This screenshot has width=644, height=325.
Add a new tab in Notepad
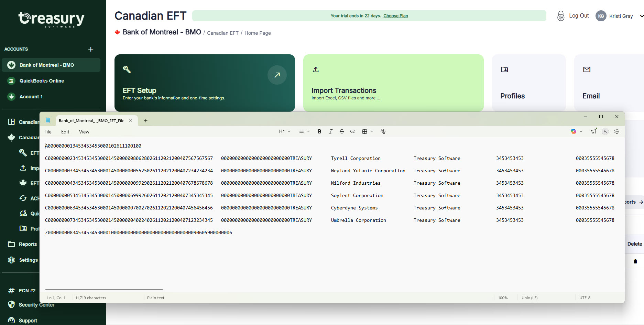(145, 121)
